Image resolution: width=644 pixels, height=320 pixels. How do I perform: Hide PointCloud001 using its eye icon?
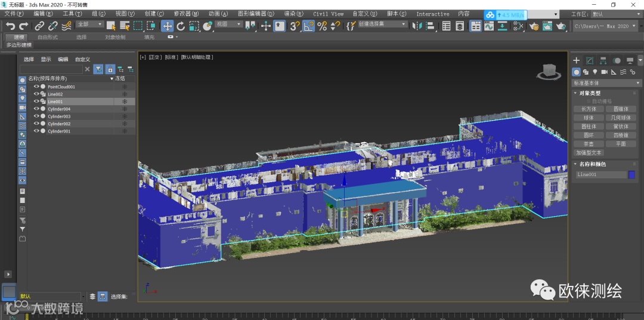[x=36, y=87]
